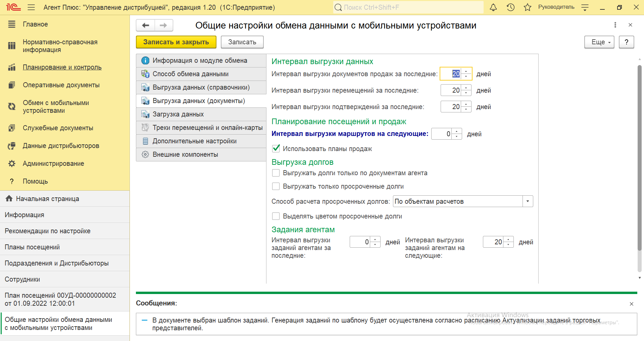Screen dimensions: 644x341
Task: Select Способ обмена данными tab
Action: (201, 74)
